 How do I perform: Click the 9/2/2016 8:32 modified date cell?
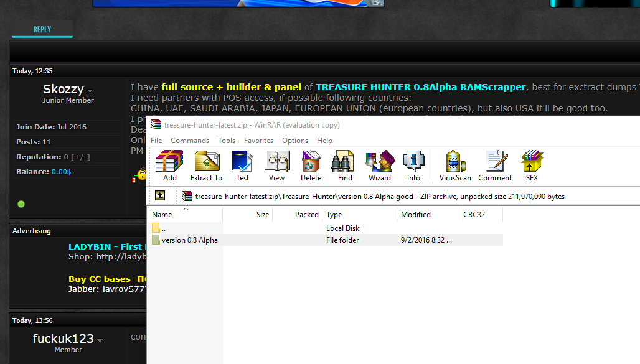tap(426, 240)
